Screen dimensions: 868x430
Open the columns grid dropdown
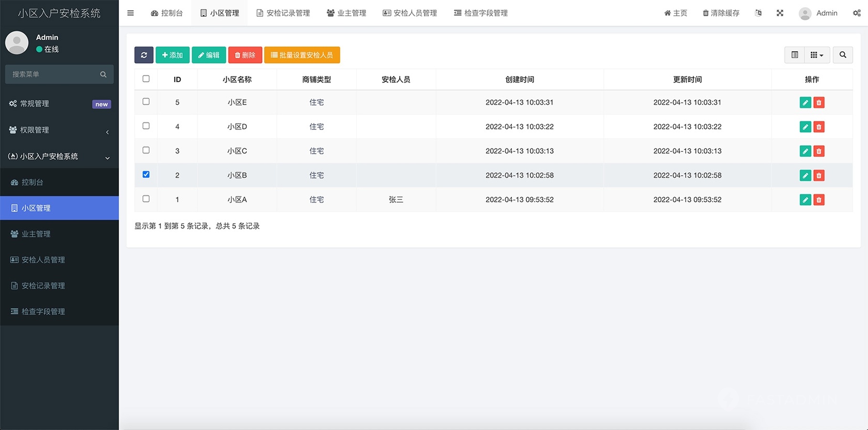(x=817, y=55)
